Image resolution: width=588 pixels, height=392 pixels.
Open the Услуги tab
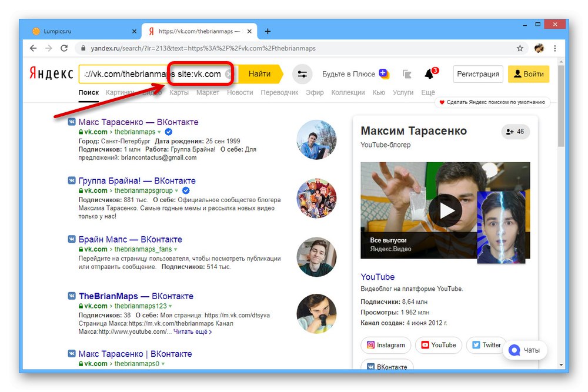point(403,93)
